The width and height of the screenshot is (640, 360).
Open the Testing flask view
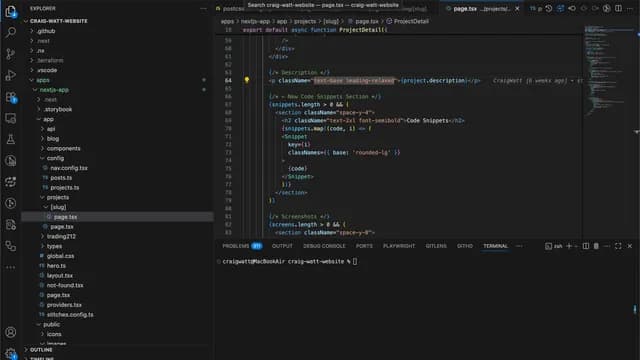point(11,139)
